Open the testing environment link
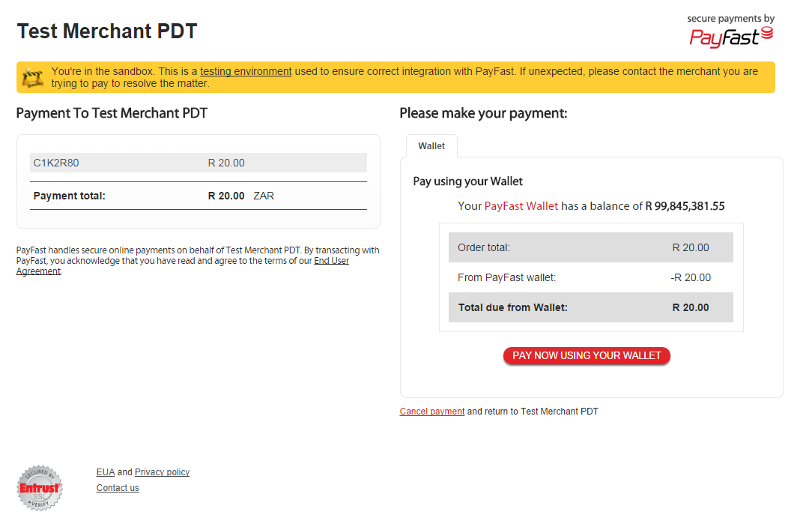This screenshot has width=812, height=518. pos(246,71)
